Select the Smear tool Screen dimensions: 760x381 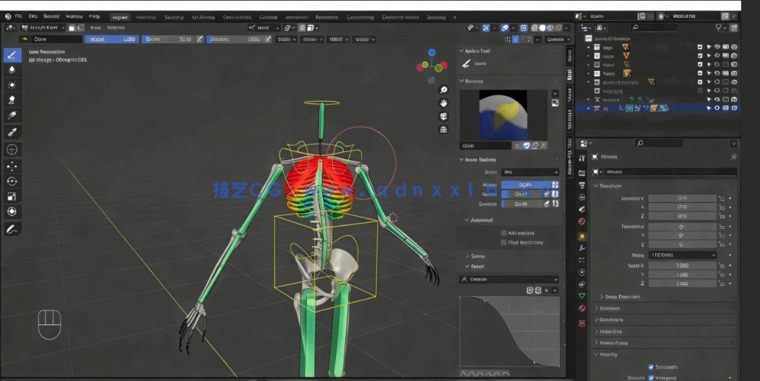point(12,100)
